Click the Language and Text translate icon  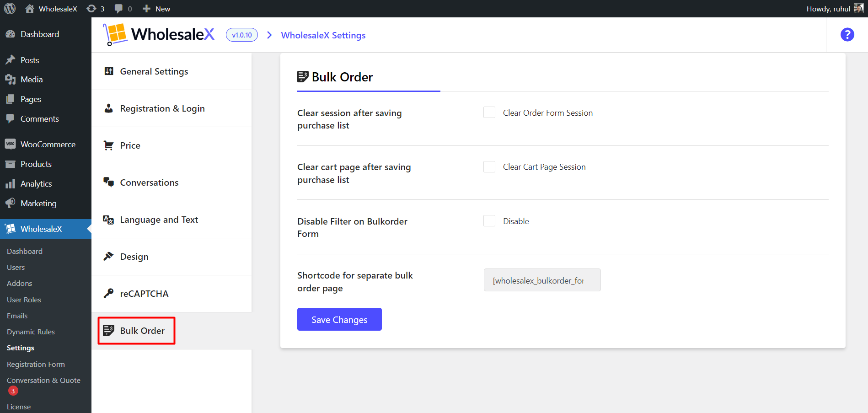(108, 220)
